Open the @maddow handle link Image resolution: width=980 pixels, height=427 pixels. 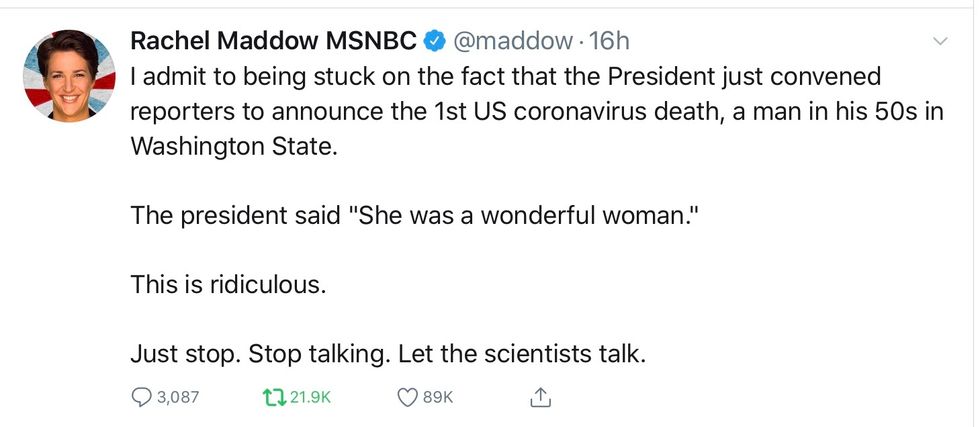coord(512,41)
